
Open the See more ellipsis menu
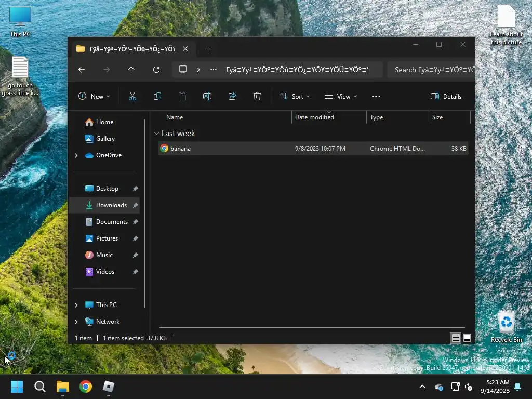point(376,96)
